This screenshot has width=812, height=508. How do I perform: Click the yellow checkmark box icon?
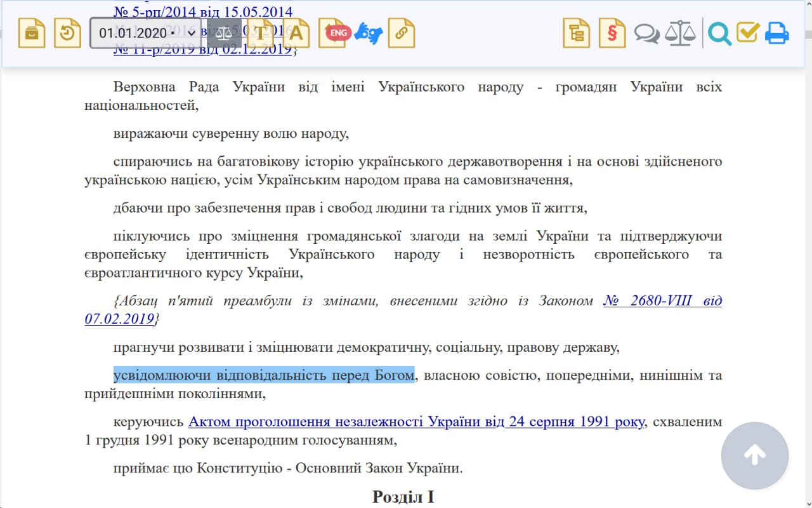click(748, 32)
